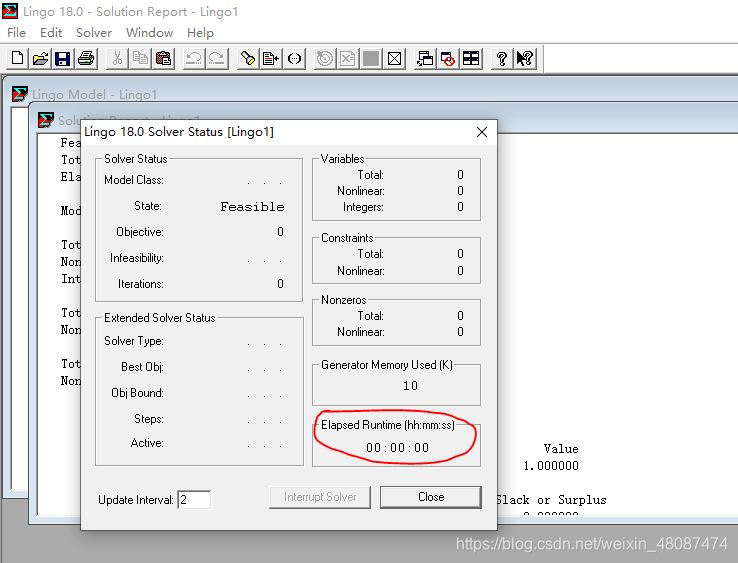Click the Objective label
Image resolution: width=738 pixels, height=563 pixels.
pyautogui.click(x=140, y=232)
